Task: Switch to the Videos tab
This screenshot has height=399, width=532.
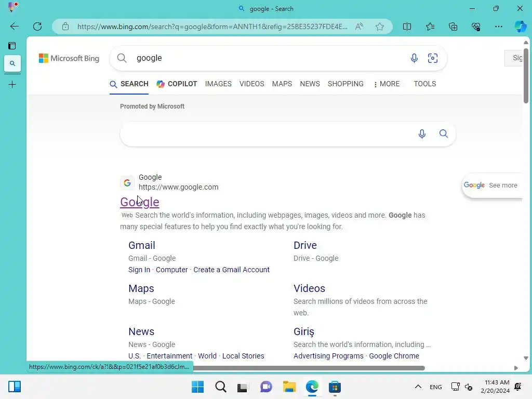Action: pyautogui.click(x=252, y=84)
